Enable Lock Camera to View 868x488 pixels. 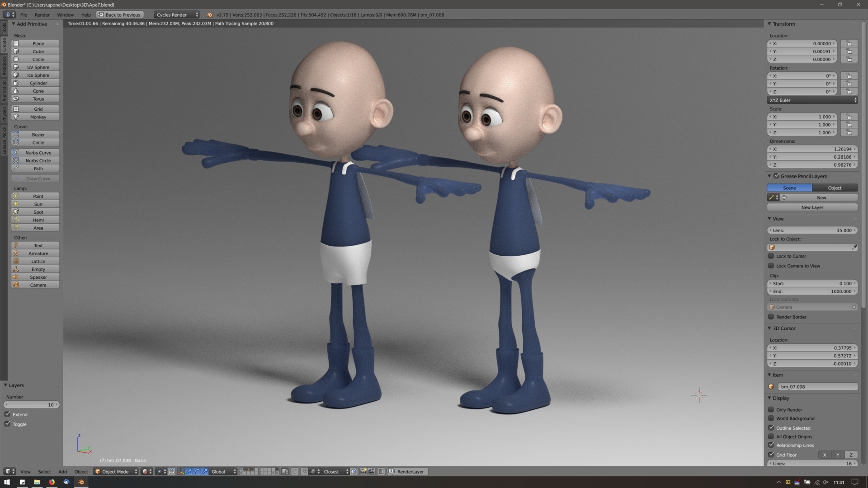click(771, 266)
